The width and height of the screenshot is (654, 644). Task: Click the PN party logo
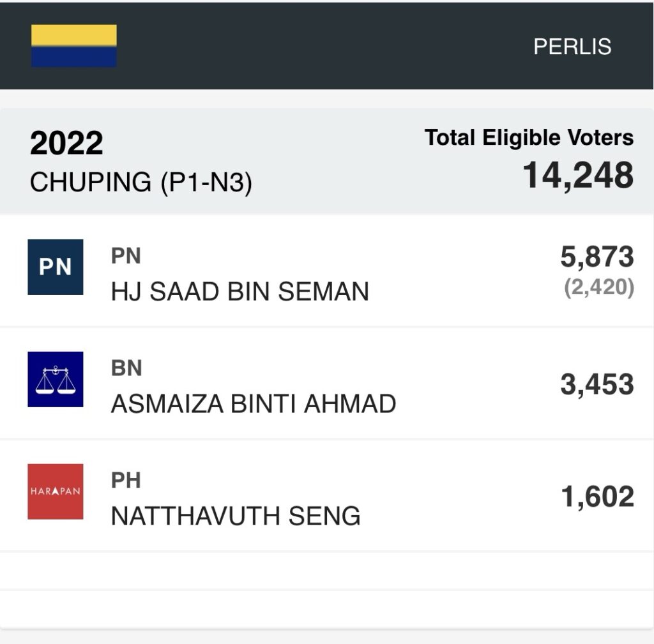point(56,267)
